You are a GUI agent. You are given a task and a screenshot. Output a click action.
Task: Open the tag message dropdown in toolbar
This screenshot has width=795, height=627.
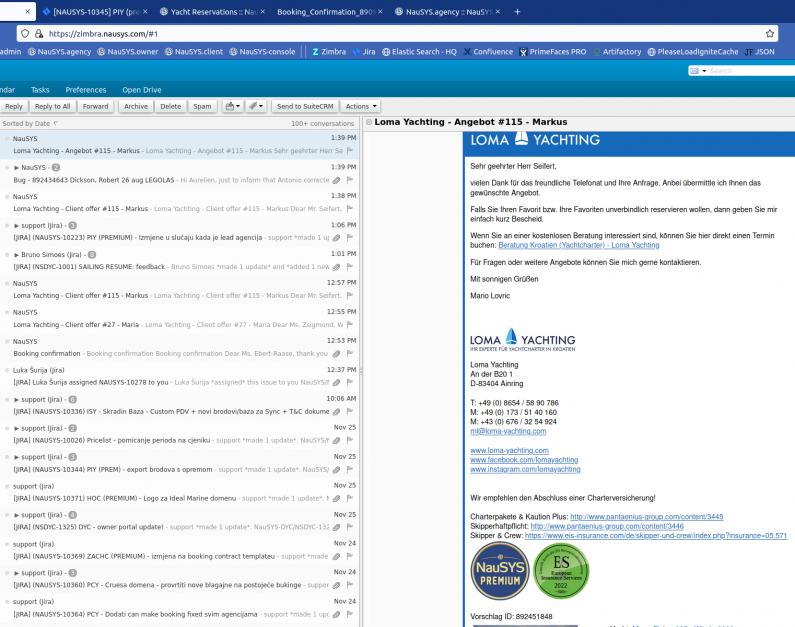coord(256,106)
